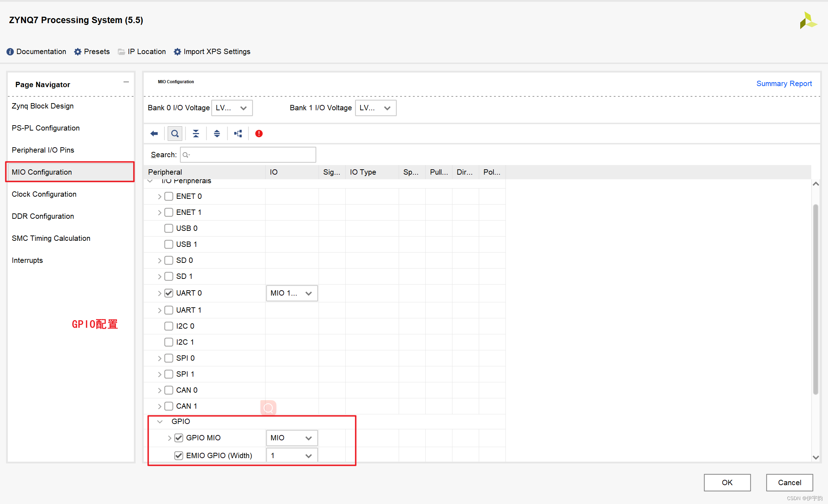
Task: Click the expand all toolbar icon
Action: pyautogui.click(x=217, y=134)
